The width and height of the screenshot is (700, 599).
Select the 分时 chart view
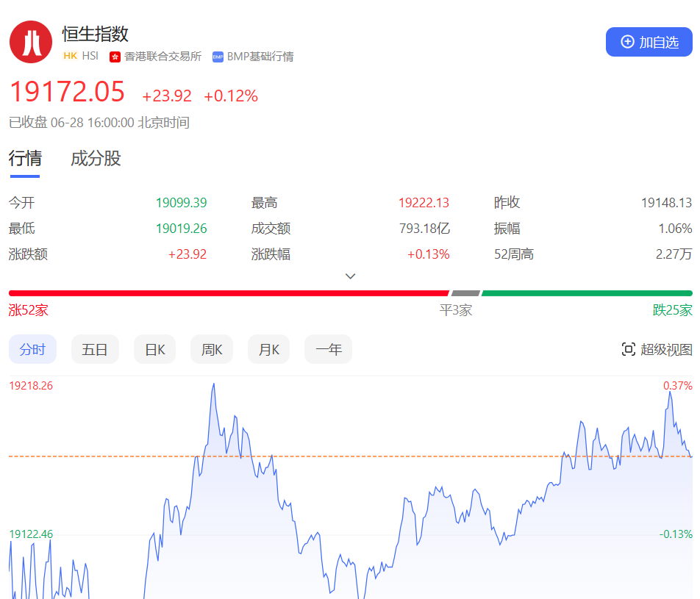coord(32,349)
